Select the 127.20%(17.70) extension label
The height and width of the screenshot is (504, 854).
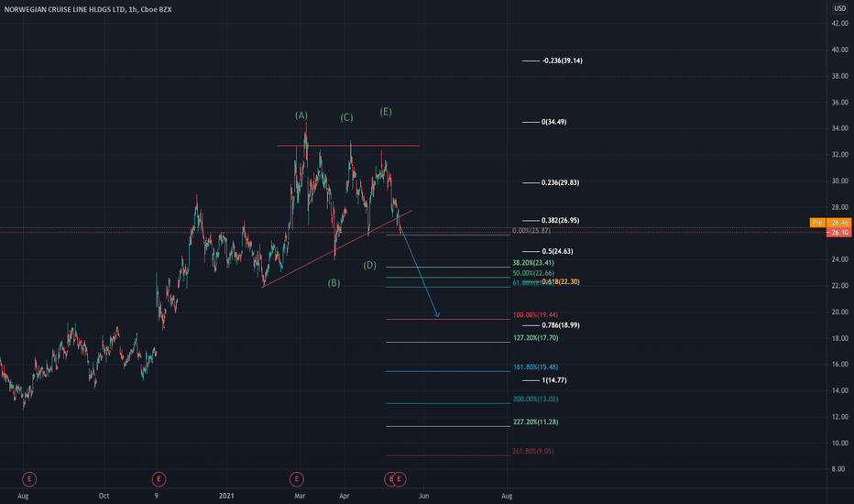pos(535,338)
